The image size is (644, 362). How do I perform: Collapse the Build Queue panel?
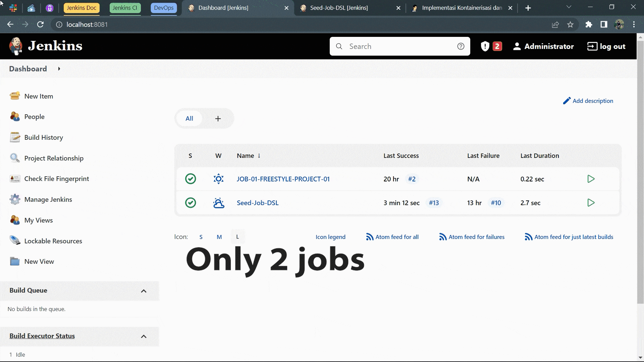(x=144, y=291)
